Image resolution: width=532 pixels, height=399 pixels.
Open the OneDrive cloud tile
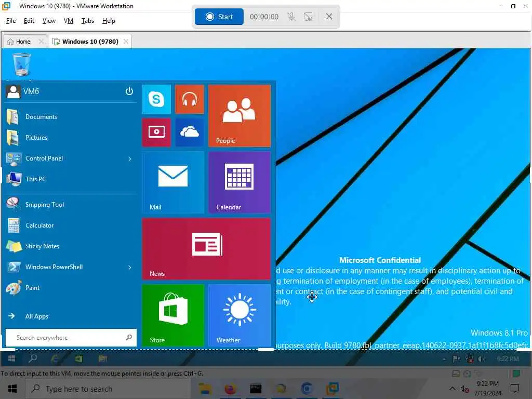[x=190, y=132]
